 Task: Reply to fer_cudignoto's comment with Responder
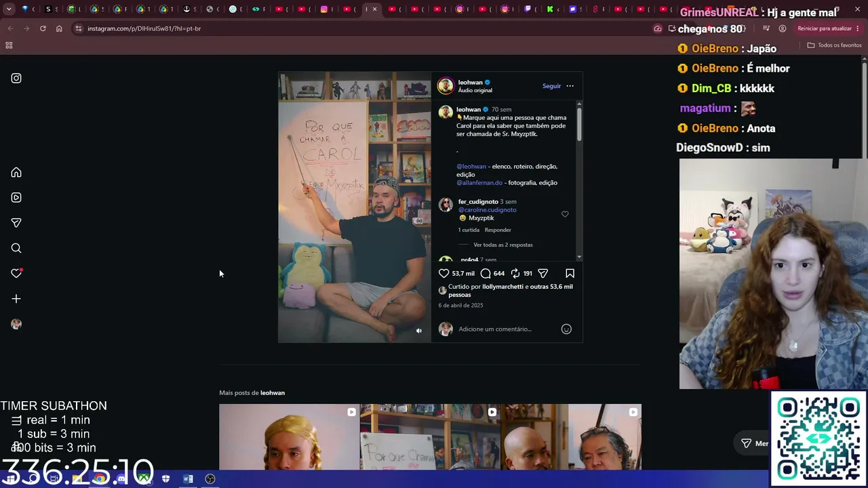tap(498, 230)
